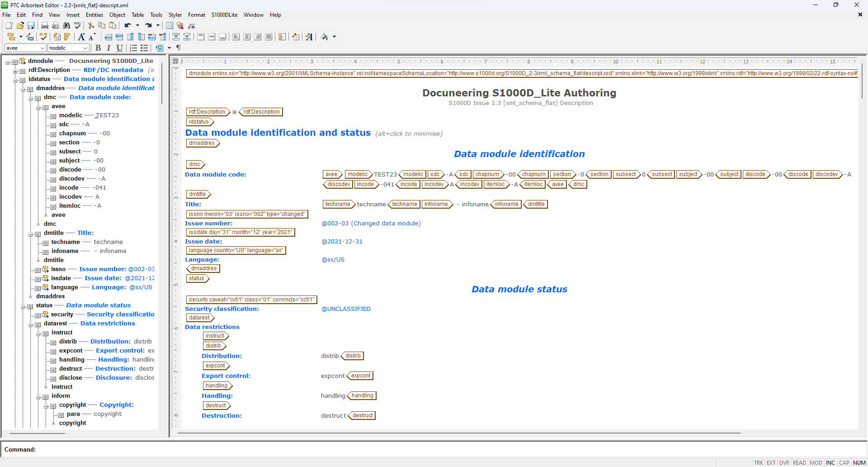Center-align text with the toolbar icon

[247, 37]
